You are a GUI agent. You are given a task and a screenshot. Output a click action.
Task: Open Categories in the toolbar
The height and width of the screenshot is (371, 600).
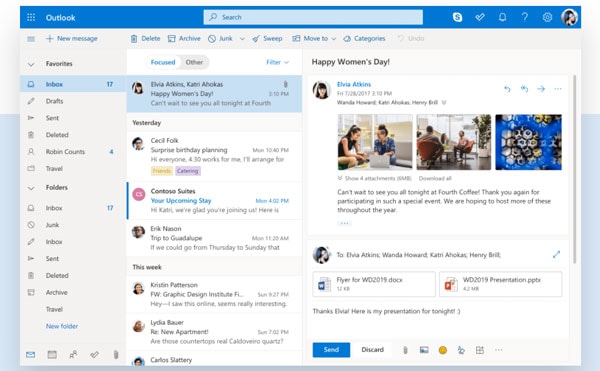[x=364, y=39]
